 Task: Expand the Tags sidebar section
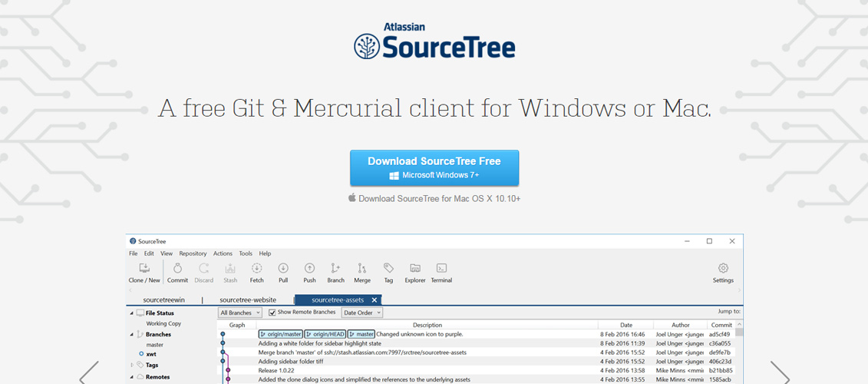(132, 365)
